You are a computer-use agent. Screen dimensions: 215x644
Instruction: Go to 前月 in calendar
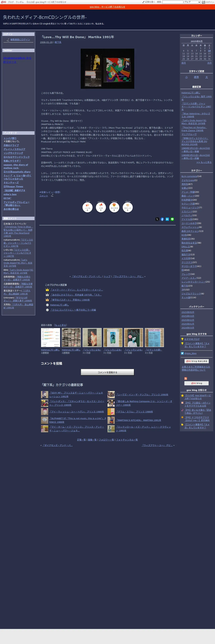(184, 63)
